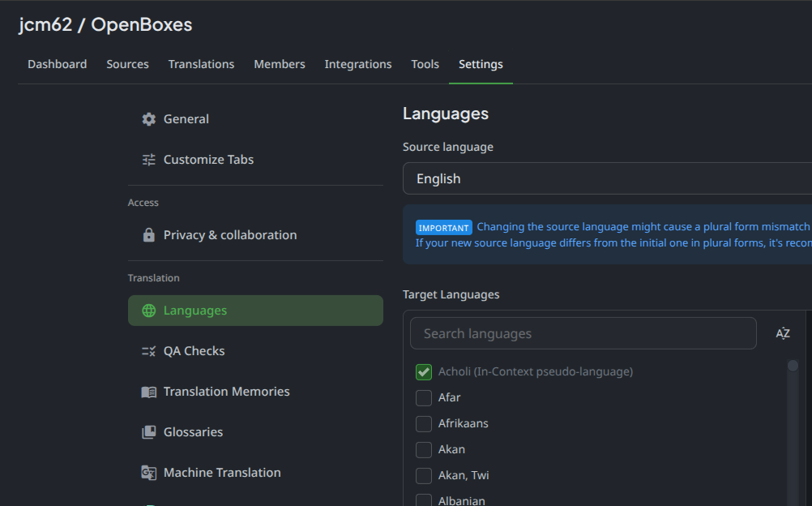Click the Machine Translation icon
The height and width of the screenshot is (506, 812).
(148, 473)
